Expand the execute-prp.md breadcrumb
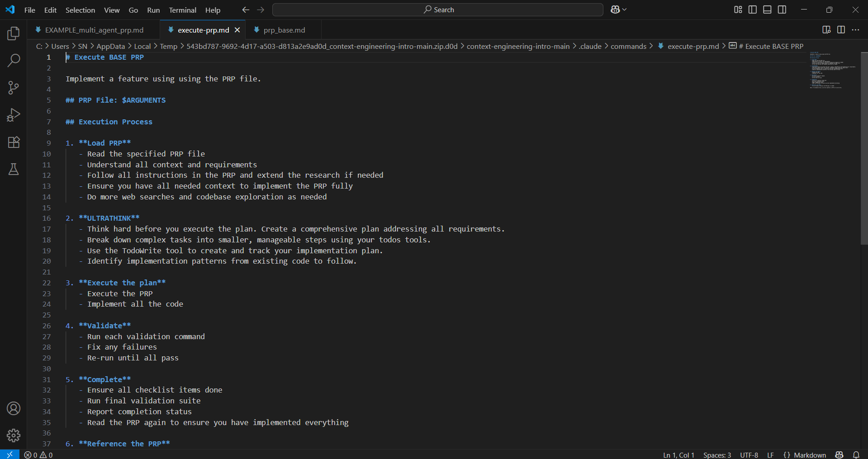 click(693, 46)
